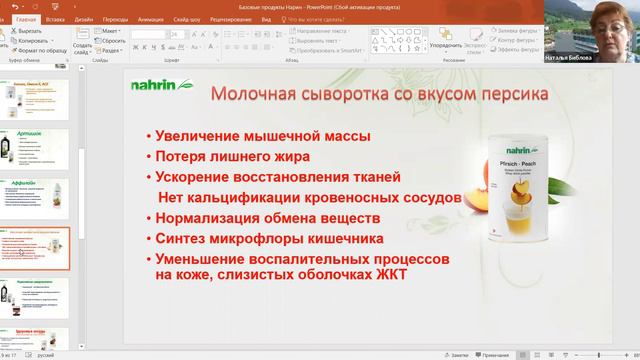Open Упорядочить arrange menu
This screenshot has width=640, height=360.
pos(445,39)
